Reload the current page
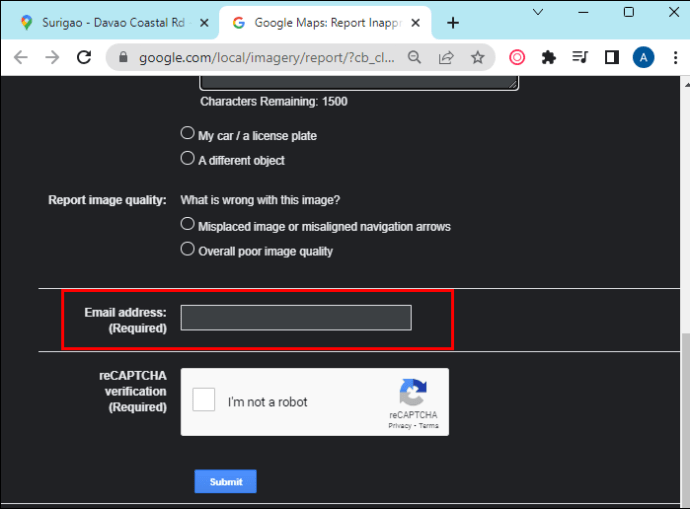The width and height of the screenshot is (690, 509). (x=84, y=57)
